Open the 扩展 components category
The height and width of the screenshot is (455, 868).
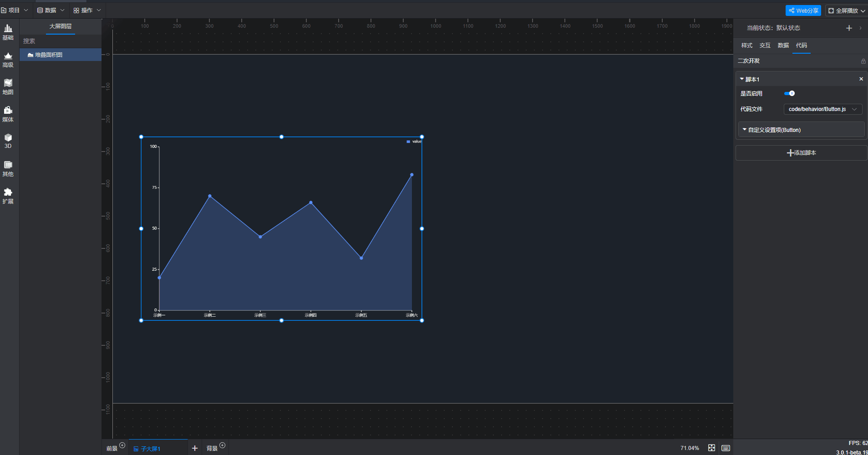pos(8,196)
